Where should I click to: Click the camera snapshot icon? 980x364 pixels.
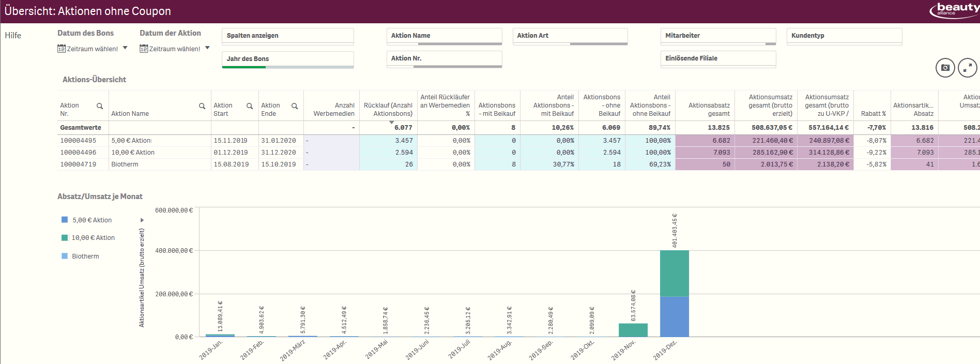[x=945, y=68]
